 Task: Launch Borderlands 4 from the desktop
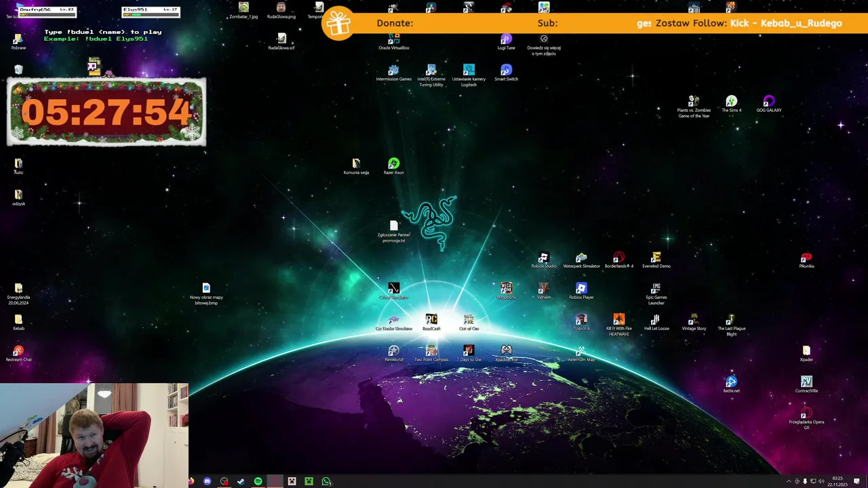click(x=618, y=260)
